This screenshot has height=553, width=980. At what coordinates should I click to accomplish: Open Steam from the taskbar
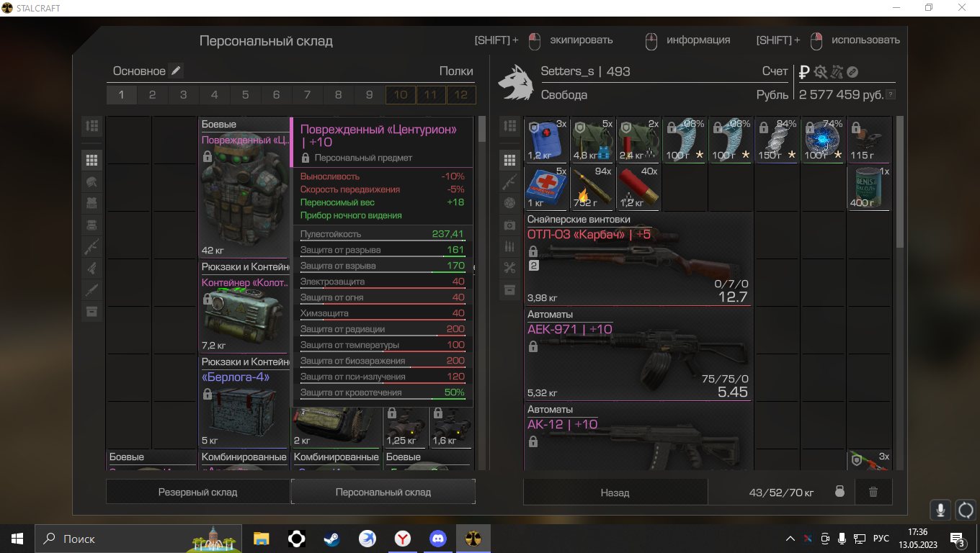[x=332, y=539]
